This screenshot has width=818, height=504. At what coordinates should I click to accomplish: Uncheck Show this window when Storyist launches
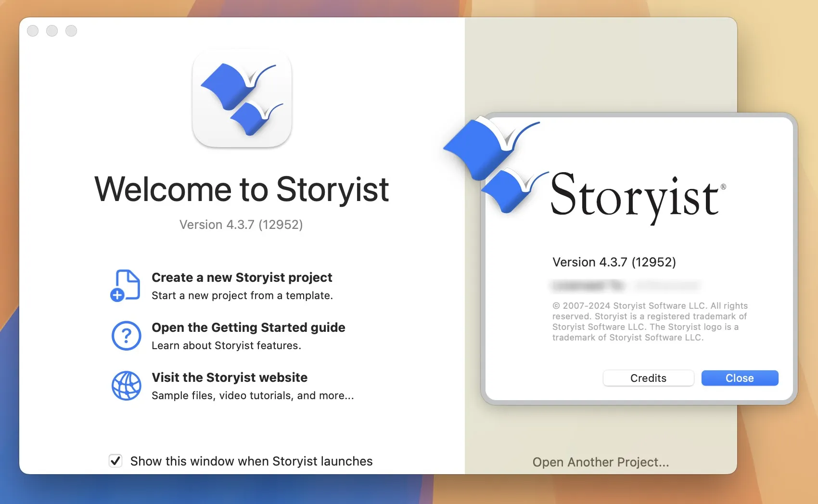115,461
